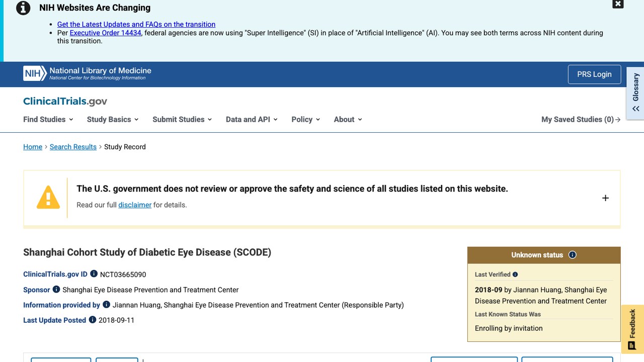Close the NIH Websites Are Changing banner

[618, 4]
